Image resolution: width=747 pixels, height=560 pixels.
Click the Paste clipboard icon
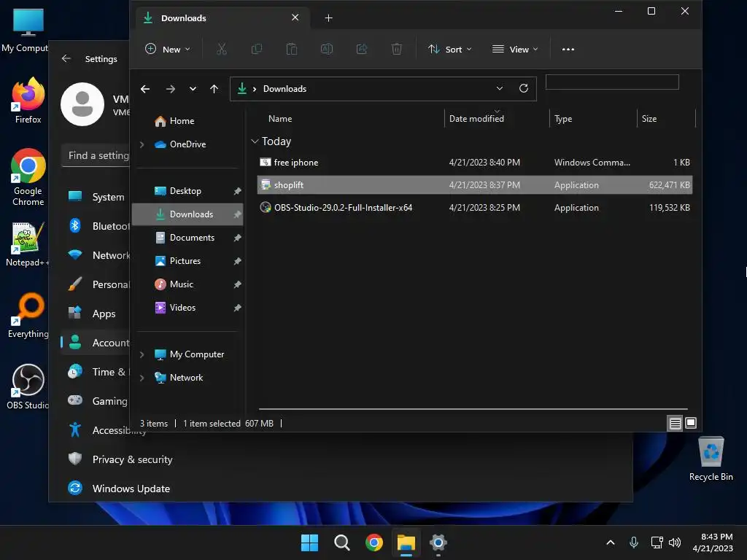coord(292,49)
